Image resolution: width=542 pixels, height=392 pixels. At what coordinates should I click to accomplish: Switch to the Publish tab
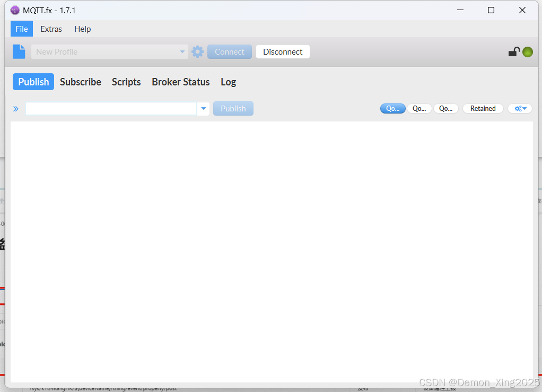[x=33, y=82]
